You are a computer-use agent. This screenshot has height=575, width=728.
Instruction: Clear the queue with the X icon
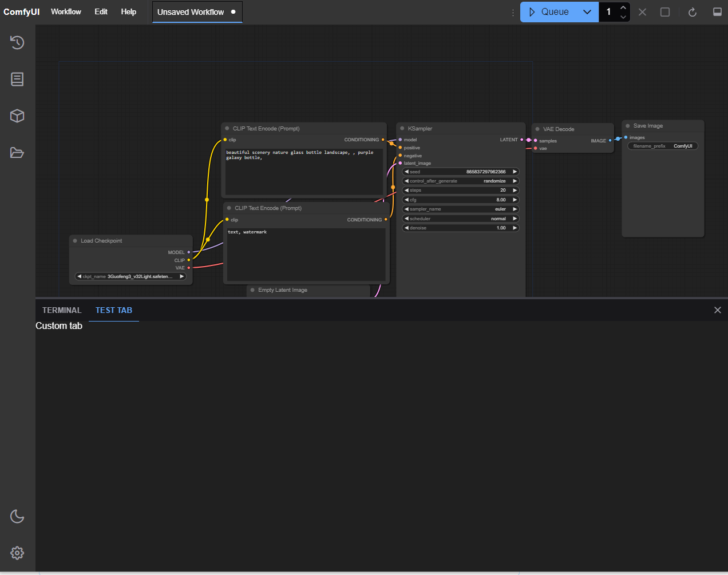pos(642,11)
